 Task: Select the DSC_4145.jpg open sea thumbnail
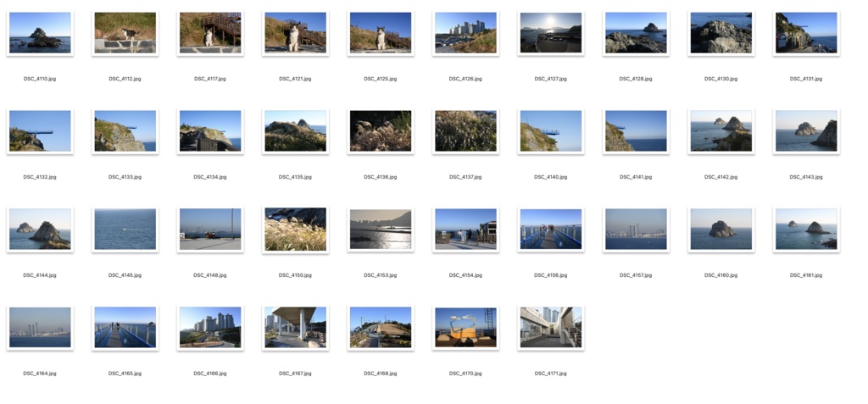[x=125, y=230]
